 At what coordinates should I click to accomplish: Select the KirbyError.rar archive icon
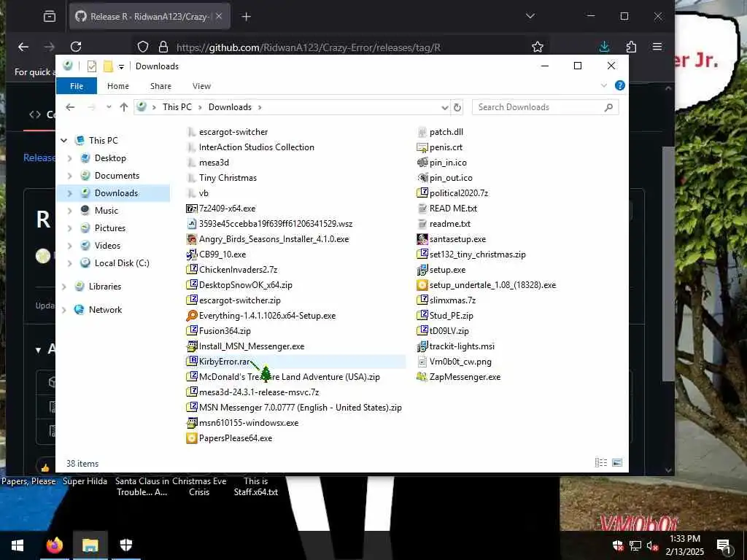click(x=192, y=362)
